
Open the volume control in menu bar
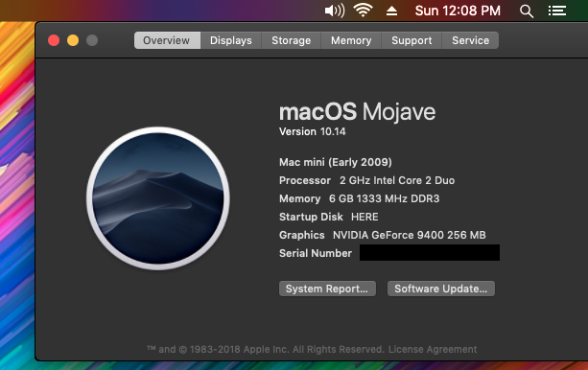[x=335, y=11]
